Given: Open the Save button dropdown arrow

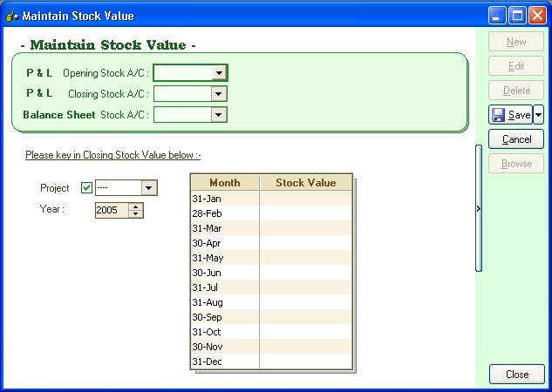Looking at the screenshot, I should coord(539,115).
